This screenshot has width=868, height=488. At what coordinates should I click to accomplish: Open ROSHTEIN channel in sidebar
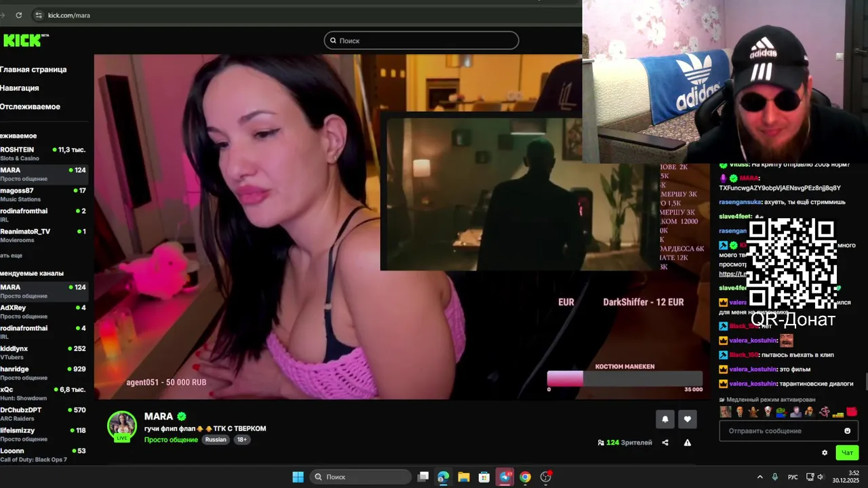pyautogui.click(x=43, y=153)
